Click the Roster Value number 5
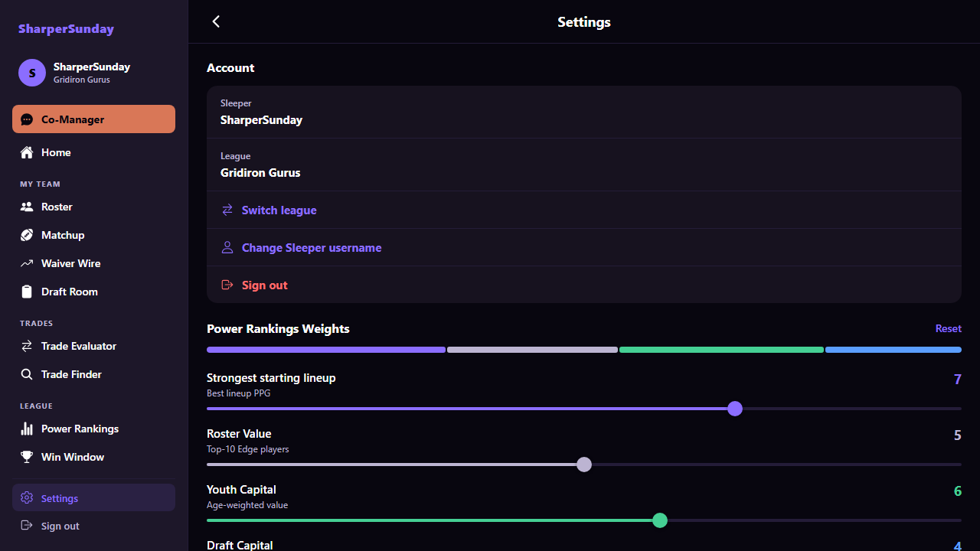The width and height of the screenshot is (980, 551). tap(957, 435)
